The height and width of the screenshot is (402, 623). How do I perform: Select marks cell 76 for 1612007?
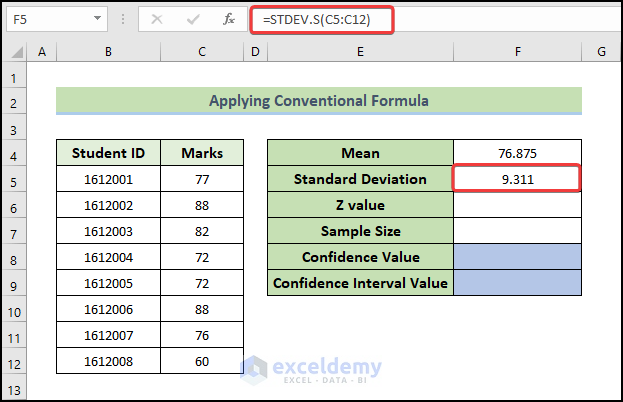pyautogui.click(x=202, y=335)
